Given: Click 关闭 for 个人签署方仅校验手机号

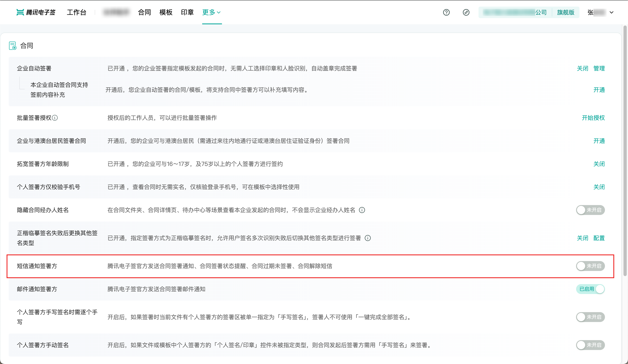Looking at the screenshot, I should click(599, 187).
